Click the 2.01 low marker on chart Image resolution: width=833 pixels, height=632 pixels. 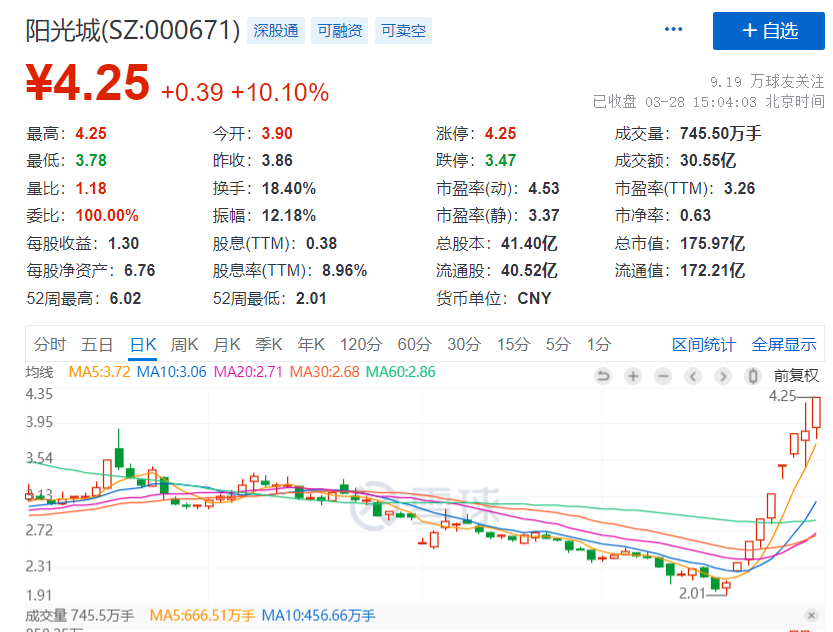coord(692,593)
